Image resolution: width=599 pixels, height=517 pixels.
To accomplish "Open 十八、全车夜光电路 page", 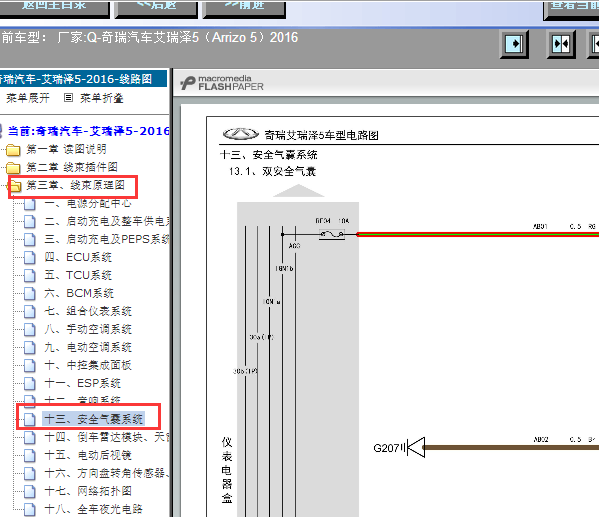I will (x=93, y=509).
